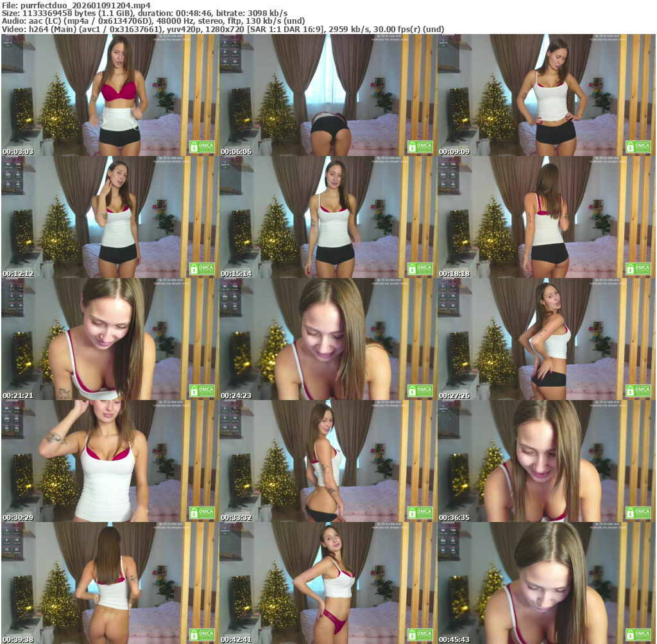657x644 pixels.
Task: Open the thumbnail at 00:42:41
Action: pos(328,583)
